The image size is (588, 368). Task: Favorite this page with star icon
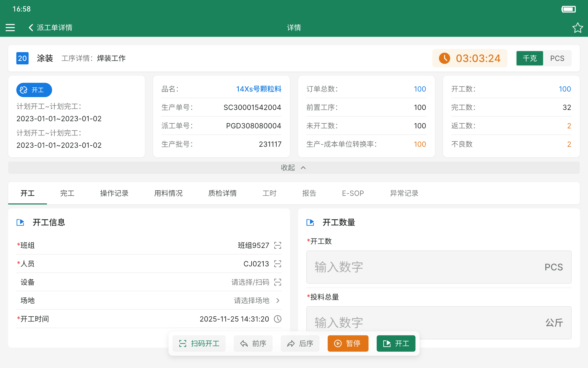pyautogui.click(x=578, y=28)
